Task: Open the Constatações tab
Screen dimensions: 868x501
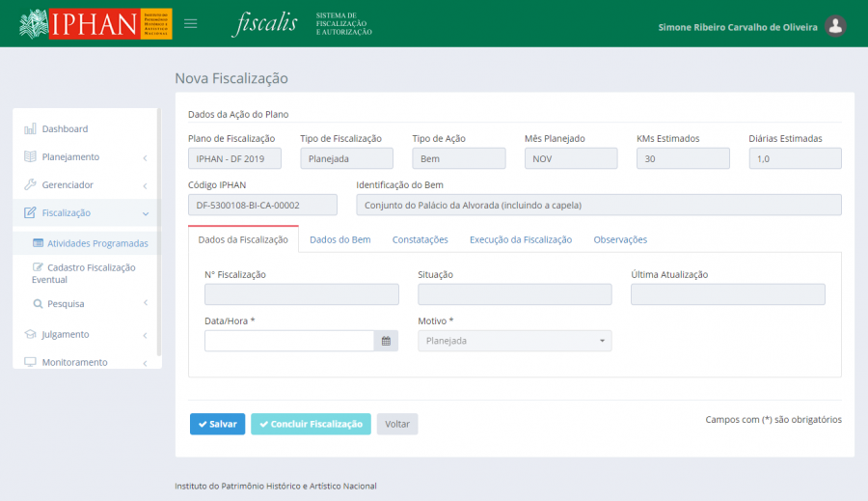Action: pyautogui.click(x=420, y=239)
